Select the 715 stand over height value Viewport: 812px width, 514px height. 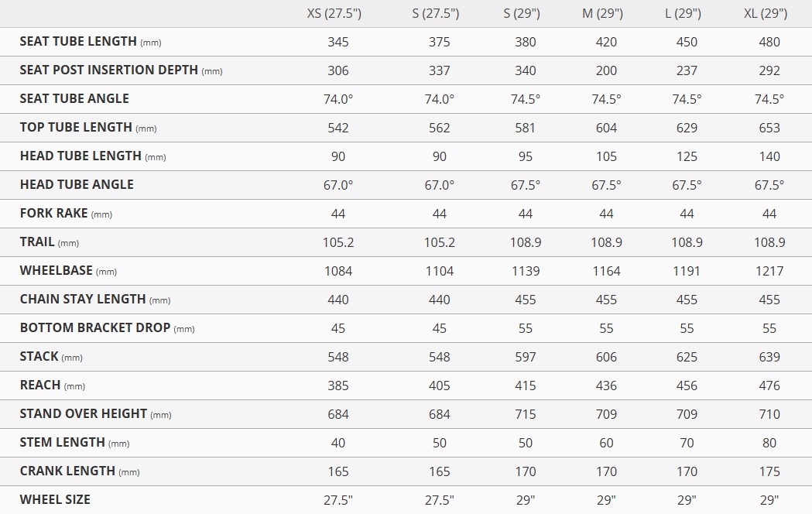coord(526,414)
